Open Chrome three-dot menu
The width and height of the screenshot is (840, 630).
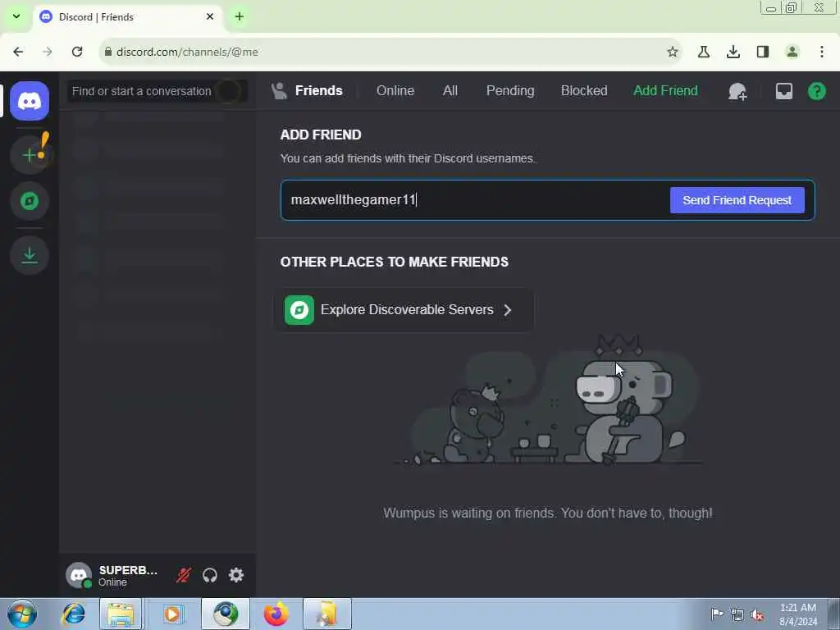pos(821,52)
